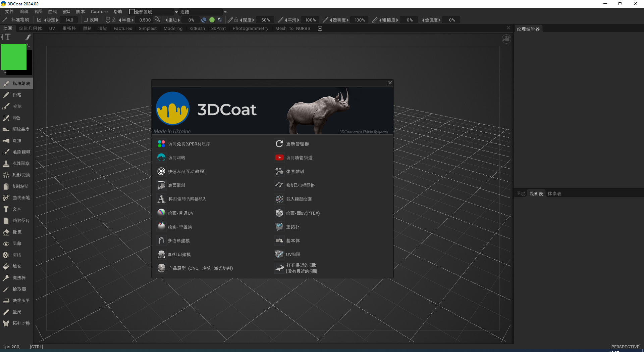The height and width of the screenshot is (352, 644).
Task: Switch to the 渲染 tab
Action: point(102,28)
